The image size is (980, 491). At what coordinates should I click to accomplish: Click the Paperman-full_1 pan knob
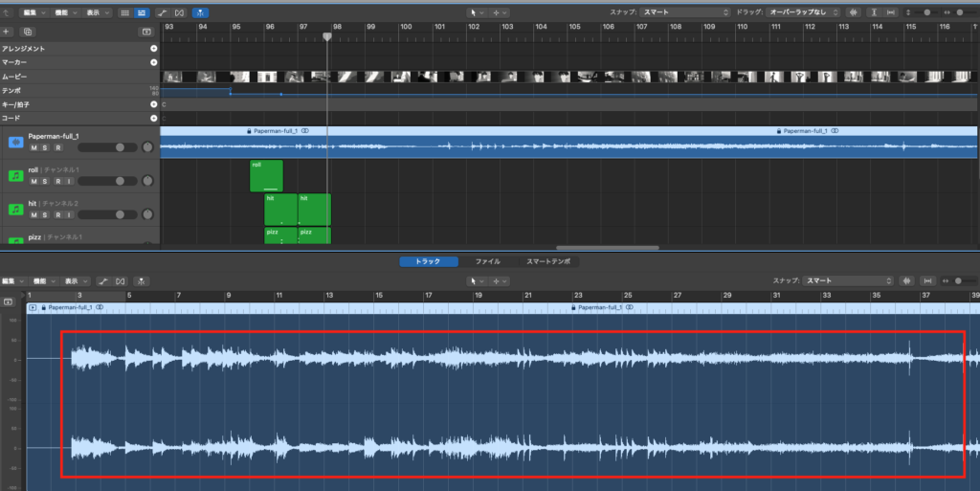[147, 147]
